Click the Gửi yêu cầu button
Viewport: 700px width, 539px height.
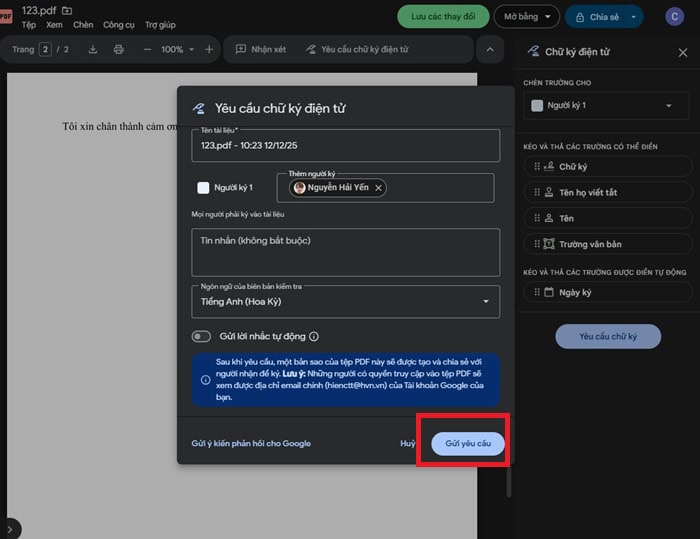[x=467, y=443]
